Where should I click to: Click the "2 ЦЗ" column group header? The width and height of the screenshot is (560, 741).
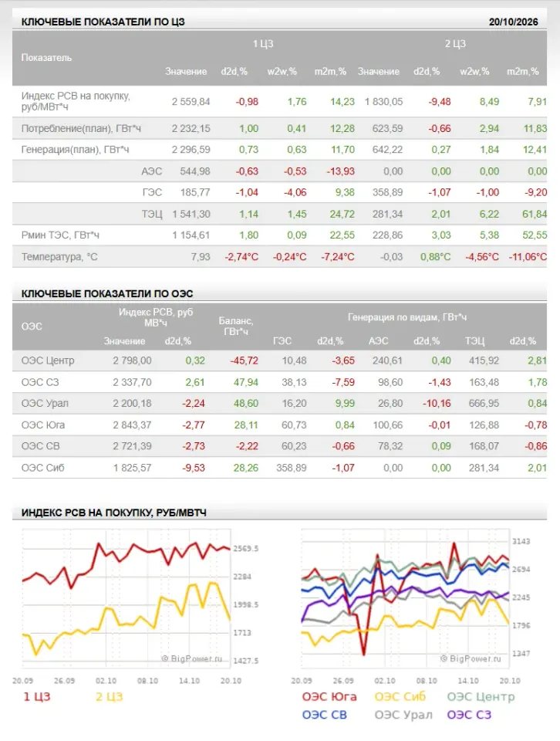(x=455, y=44)
